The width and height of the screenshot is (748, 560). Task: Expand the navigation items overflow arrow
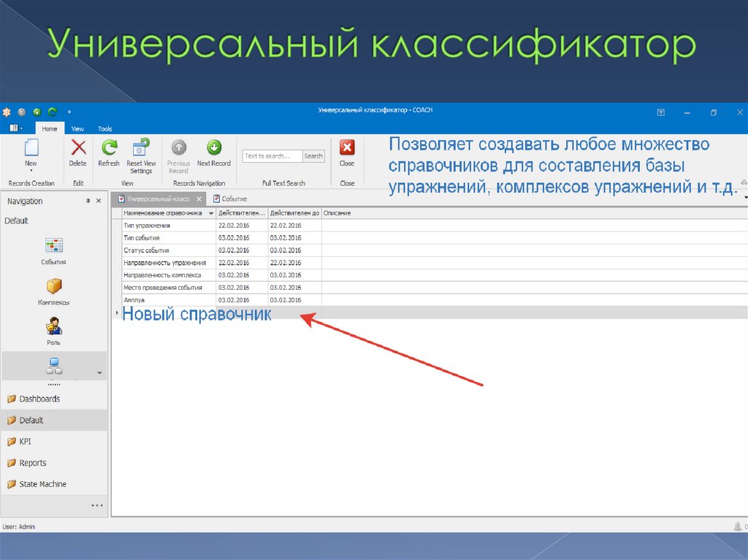[x=99, y=372]
